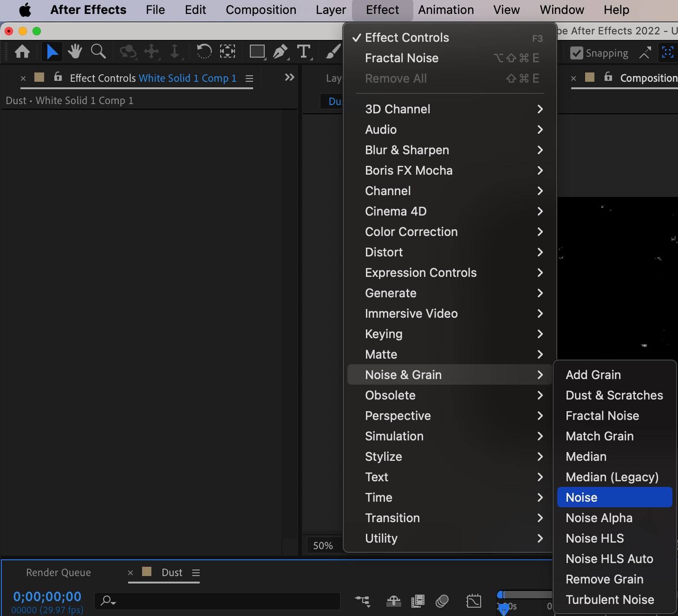Expand hidden panels with double chevron
This screenshot has height=616, width=678.
(289, 77)
